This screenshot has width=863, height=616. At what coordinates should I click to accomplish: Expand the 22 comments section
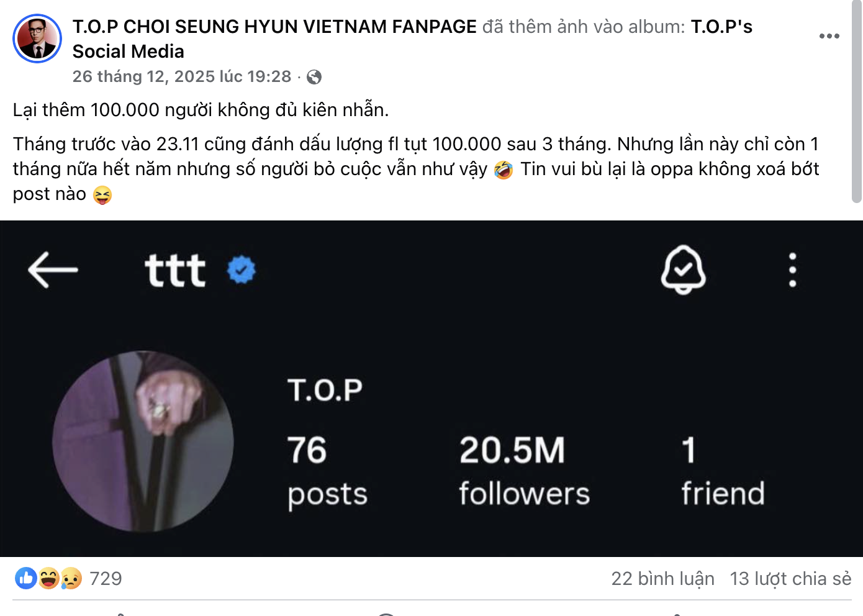coord(662,579)
